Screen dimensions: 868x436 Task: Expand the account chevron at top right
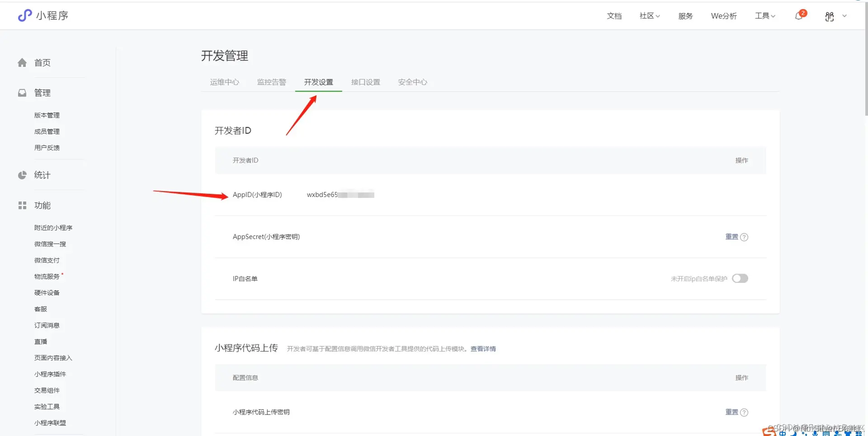pos(844,16)
